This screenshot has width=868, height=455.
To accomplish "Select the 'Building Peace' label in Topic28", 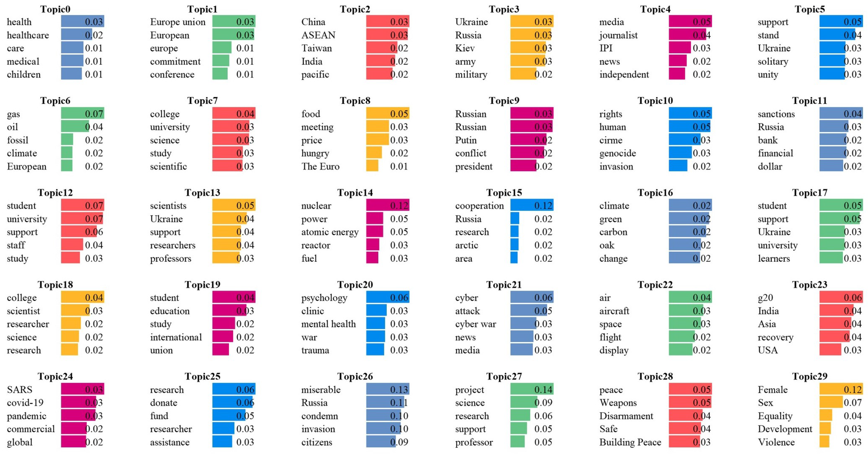I will pyautogui.click(x=630, y=442).
